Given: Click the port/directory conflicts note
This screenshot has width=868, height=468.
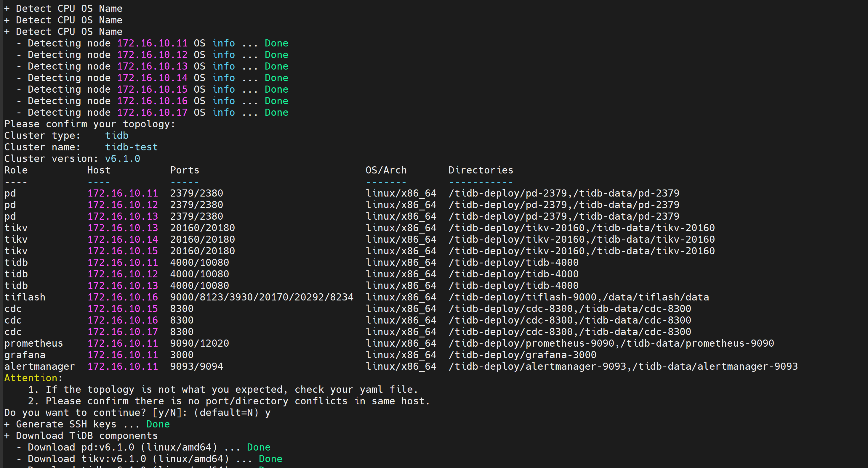Looking at the screenshot, I should 229,401.
